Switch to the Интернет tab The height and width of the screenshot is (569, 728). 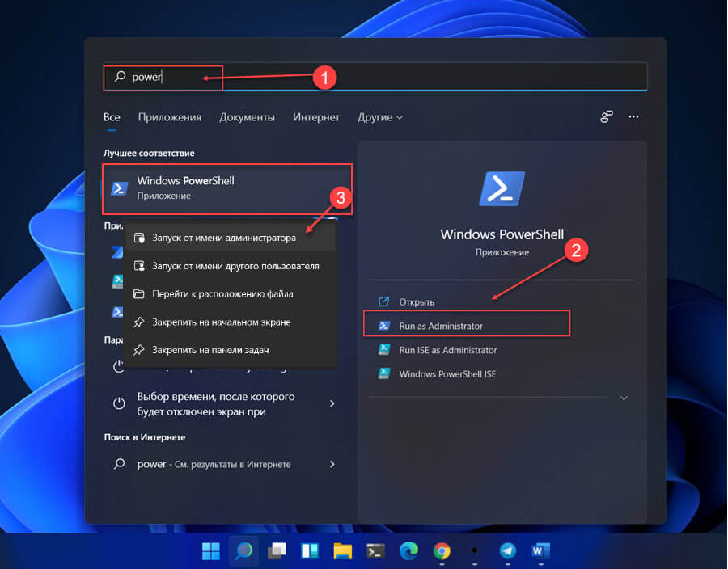316,117
